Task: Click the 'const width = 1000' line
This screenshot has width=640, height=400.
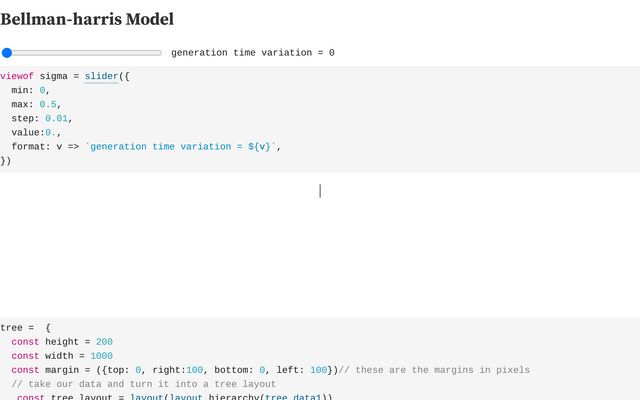Action: [62, 356]
